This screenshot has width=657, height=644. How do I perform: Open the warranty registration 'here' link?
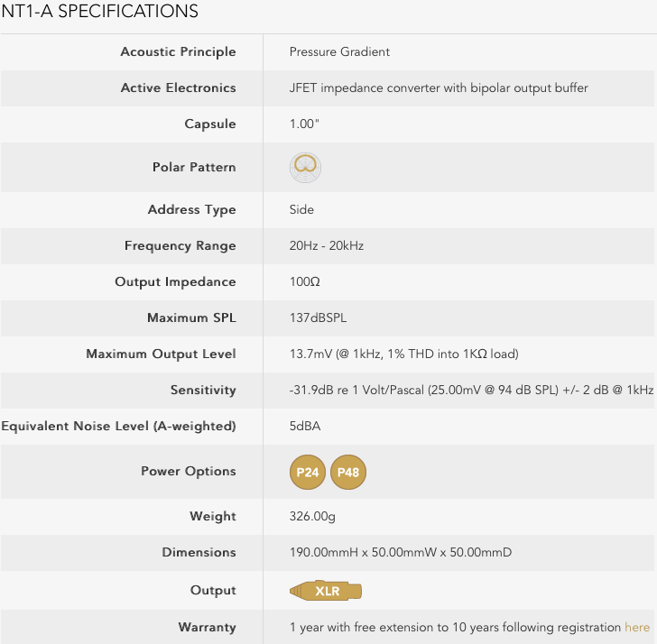(637, 627)
